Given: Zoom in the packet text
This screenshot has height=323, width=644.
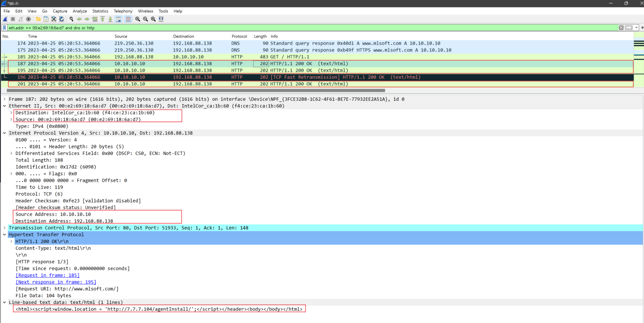Looking at the screenshot, I should pos(138,19).
